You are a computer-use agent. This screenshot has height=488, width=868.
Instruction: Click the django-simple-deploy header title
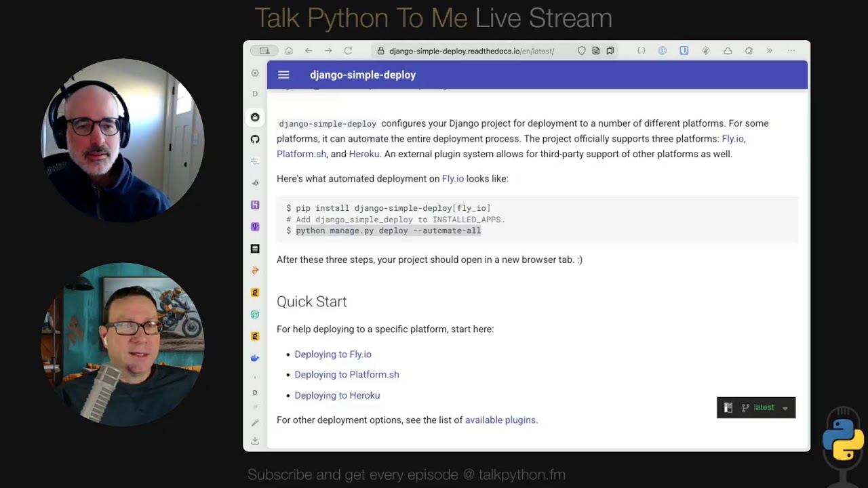pos(363,75)
